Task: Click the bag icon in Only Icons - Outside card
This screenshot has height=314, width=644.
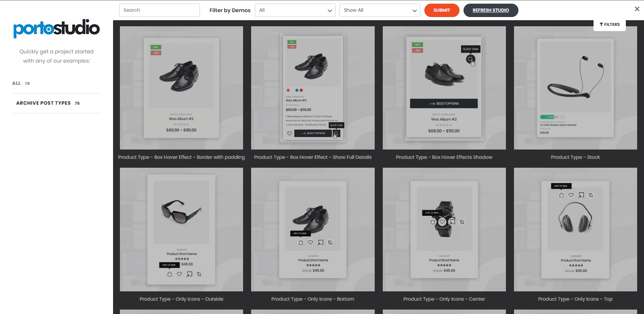Action: coord(170,274)
